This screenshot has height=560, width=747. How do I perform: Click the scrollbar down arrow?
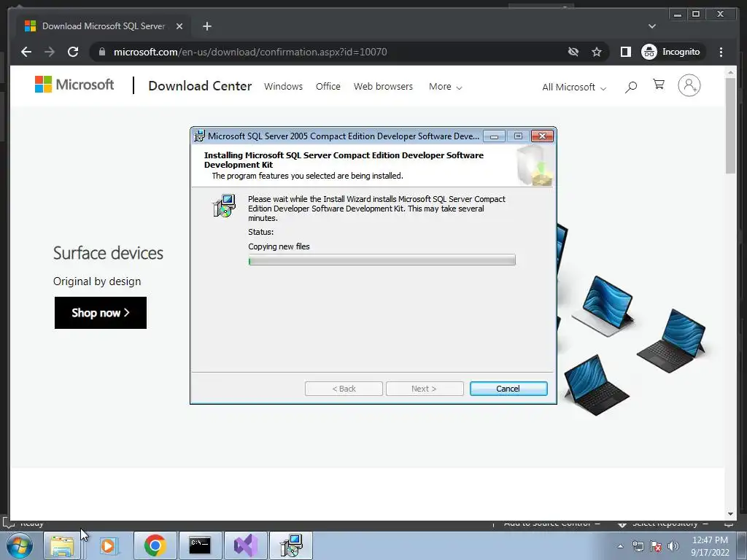click(x=730, y=514)
